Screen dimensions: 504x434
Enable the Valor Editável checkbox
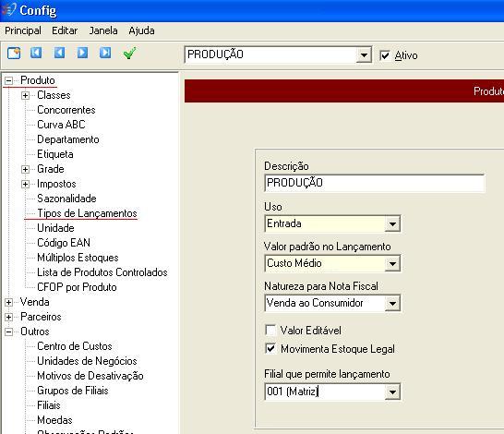click(270, 331)
